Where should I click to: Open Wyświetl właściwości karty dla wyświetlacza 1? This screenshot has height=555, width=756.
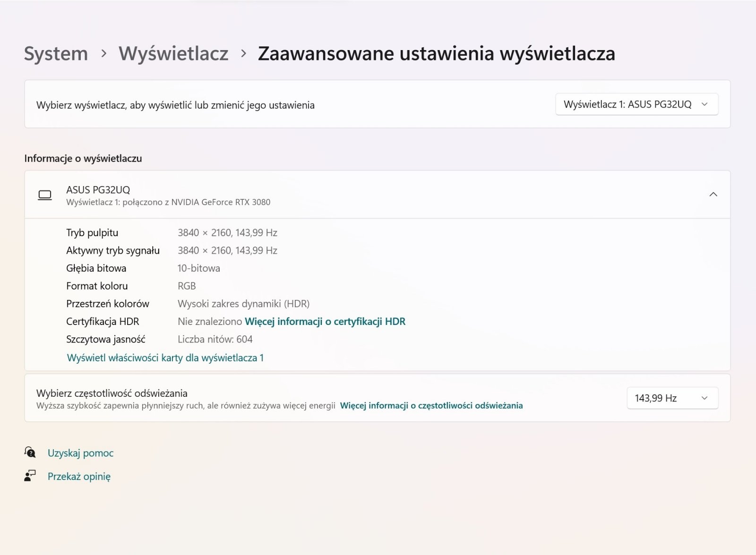coord(165,358)
